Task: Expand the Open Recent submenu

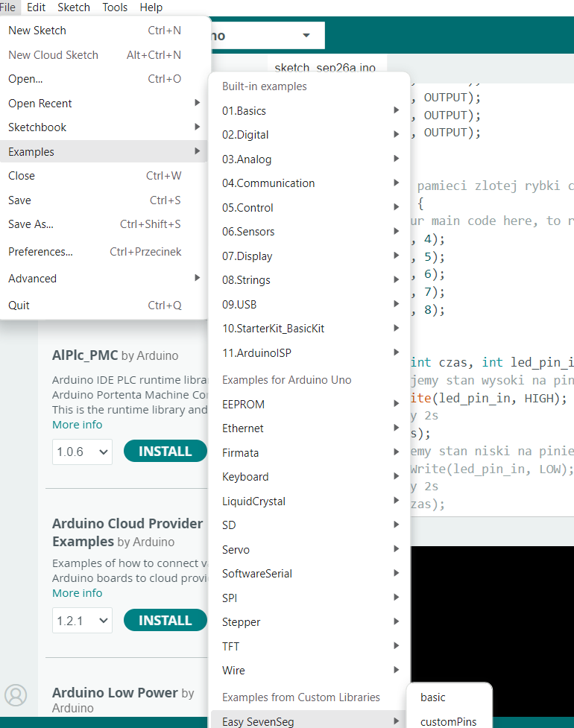Action: [x=104, y=103]
